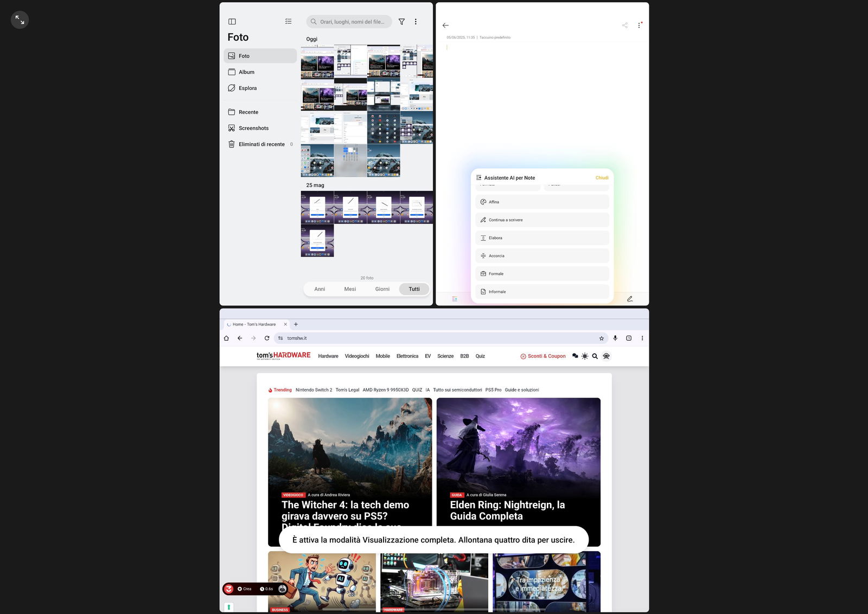Click the site chat bubbles icon
The width and height of the screenshot is (868, 614).
click(575, 356)
